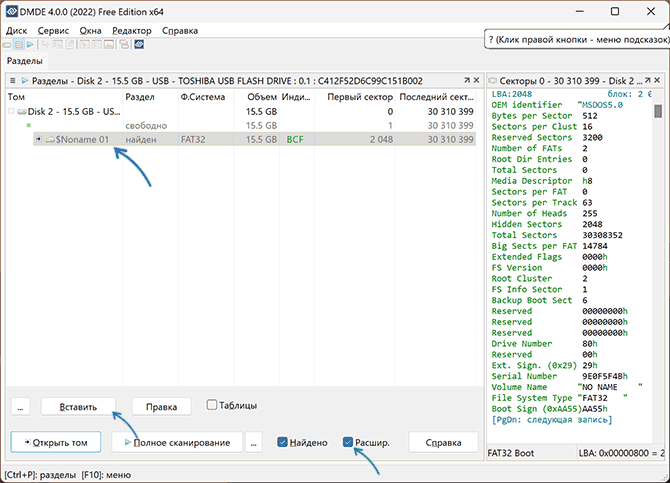Click the Том column header
Screen dimensions: 670x483
64,97
